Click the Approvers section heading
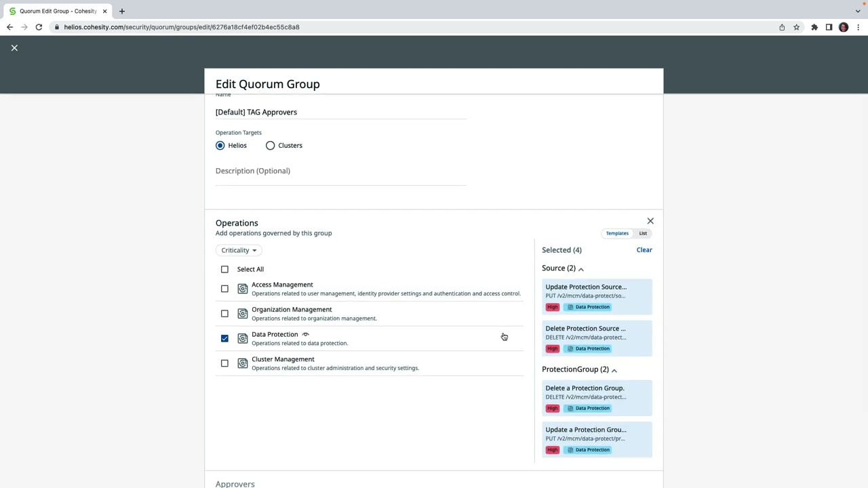The width and height of the screenshot is (868, 488). click(235, 483)
